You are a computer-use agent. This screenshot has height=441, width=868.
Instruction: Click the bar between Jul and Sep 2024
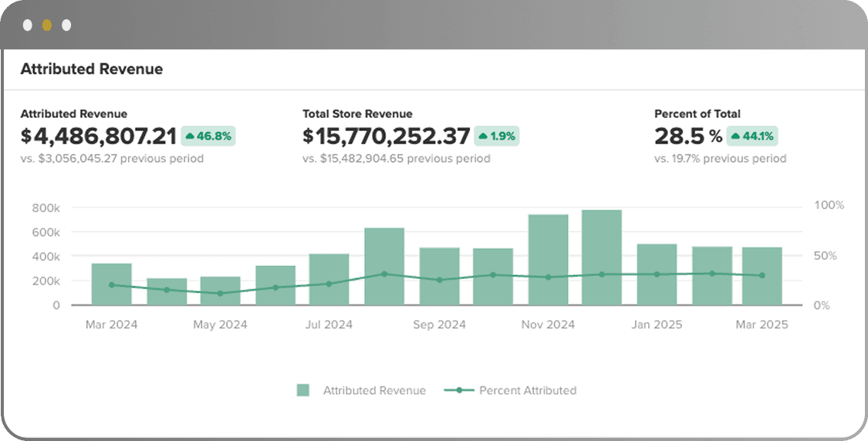384,266
